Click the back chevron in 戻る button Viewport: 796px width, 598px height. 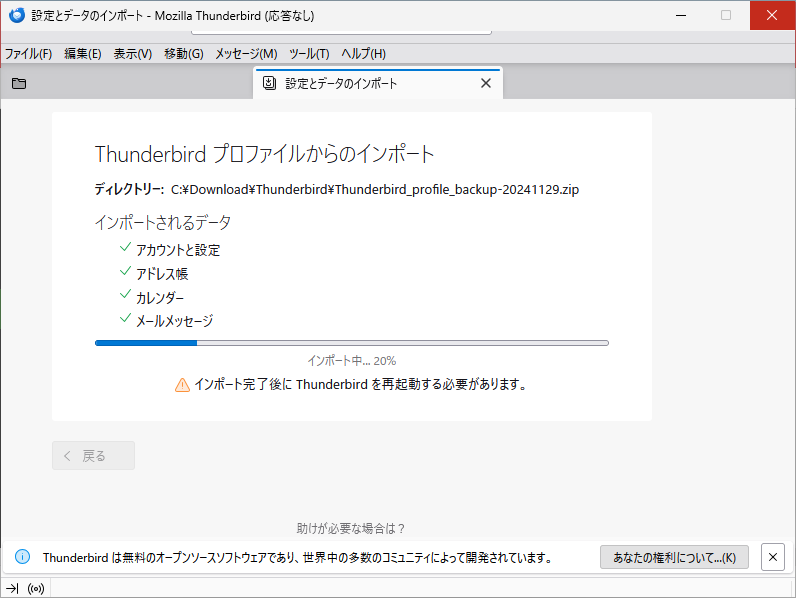click(x=67, y=455)
